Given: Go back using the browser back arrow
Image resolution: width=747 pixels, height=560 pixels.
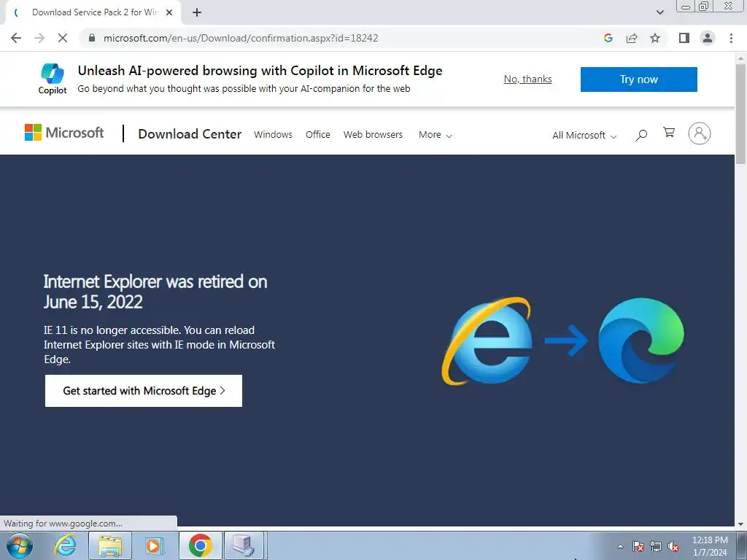Looking at the screenshot, I should 16,38.
